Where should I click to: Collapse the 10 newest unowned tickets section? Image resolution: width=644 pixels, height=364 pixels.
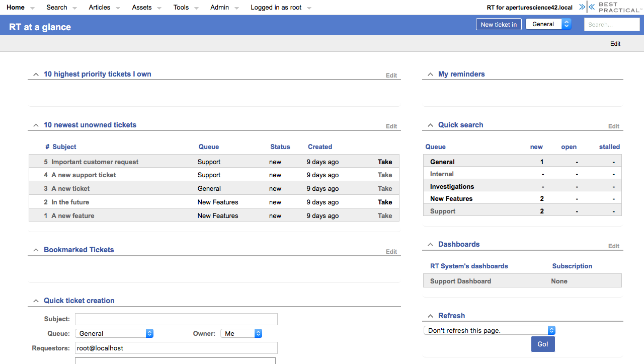[36, 125]
